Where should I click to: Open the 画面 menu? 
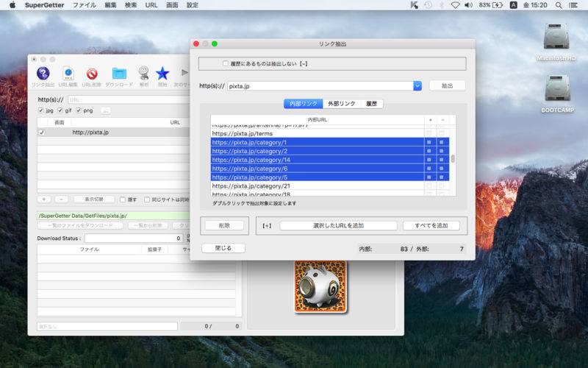(x=172, y=5)
